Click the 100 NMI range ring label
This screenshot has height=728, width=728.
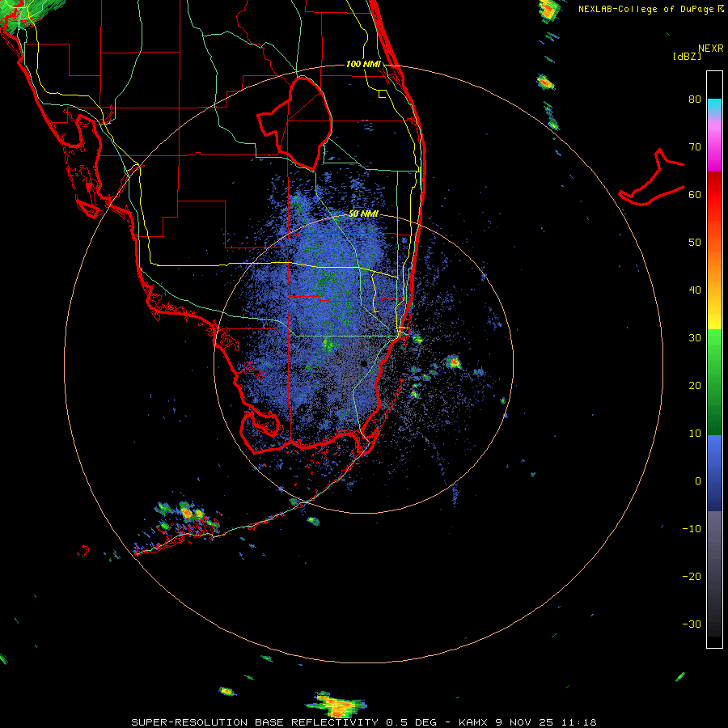pos(363,64)
